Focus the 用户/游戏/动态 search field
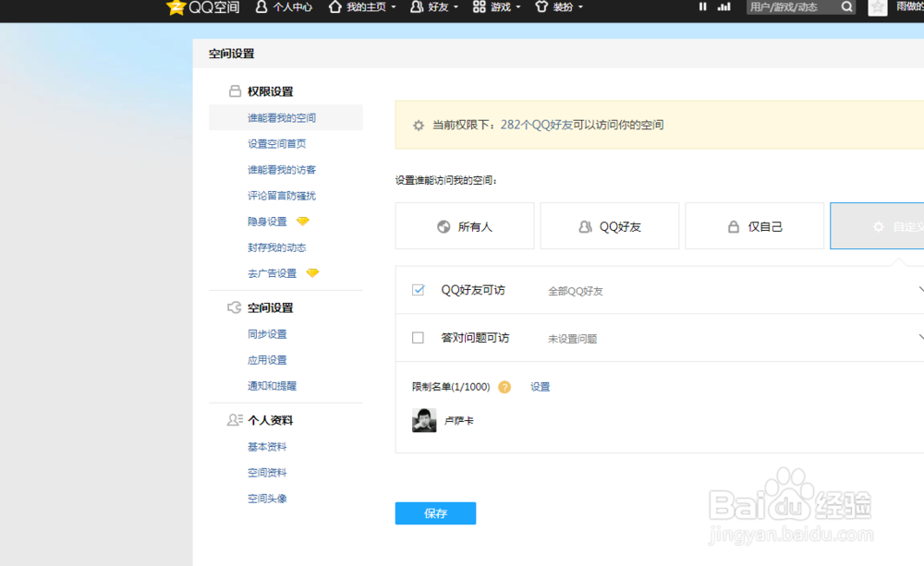Viewport: 924px width, 566px height. click(x=793, y=7)
